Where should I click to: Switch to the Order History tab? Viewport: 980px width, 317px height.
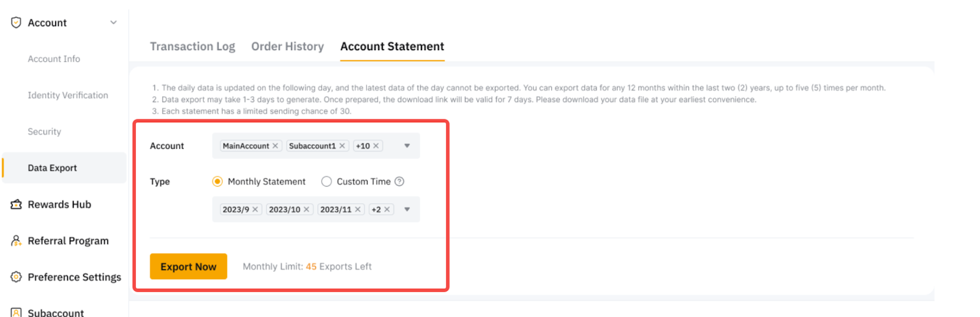tap(287, 47)
